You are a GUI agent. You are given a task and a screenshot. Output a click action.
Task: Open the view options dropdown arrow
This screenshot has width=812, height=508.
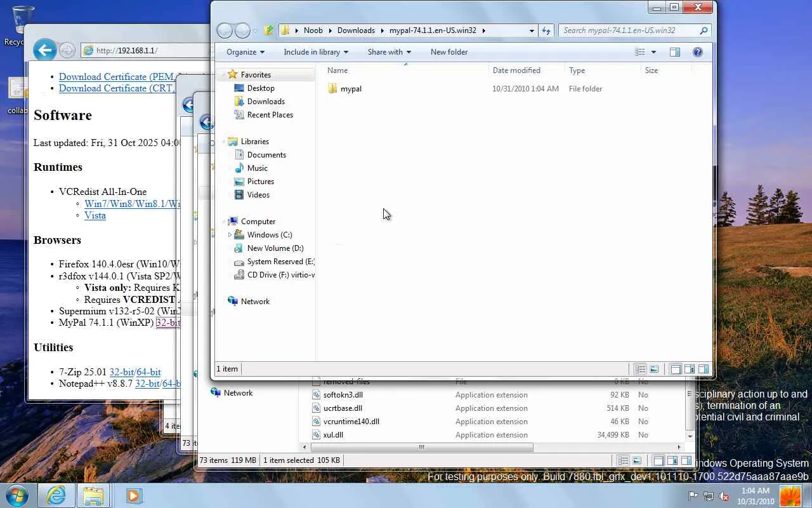point(653,52)
